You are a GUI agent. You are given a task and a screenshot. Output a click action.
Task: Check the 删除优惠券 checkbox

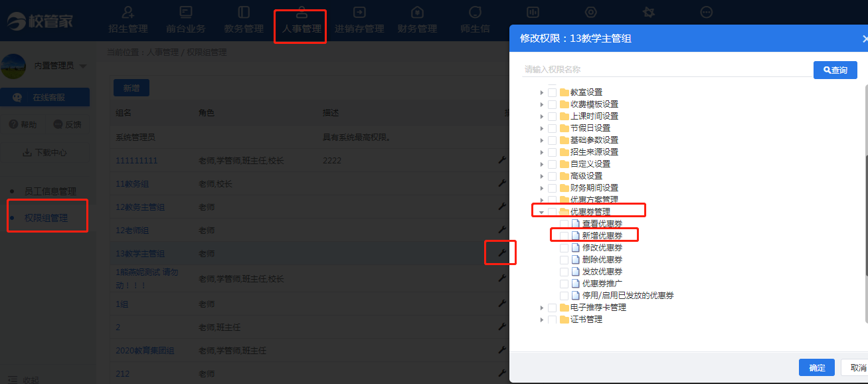click(564, 260)
